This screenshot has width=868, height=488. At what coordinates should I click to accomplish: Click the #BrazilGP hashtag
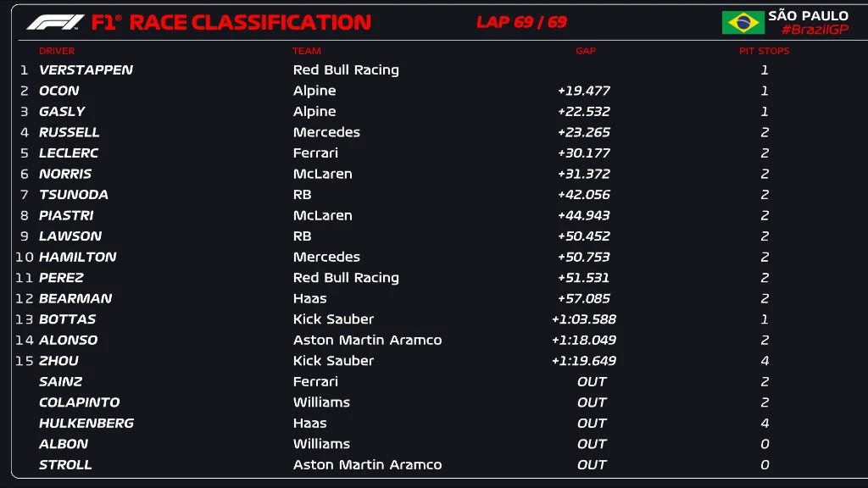pos(814,30)
